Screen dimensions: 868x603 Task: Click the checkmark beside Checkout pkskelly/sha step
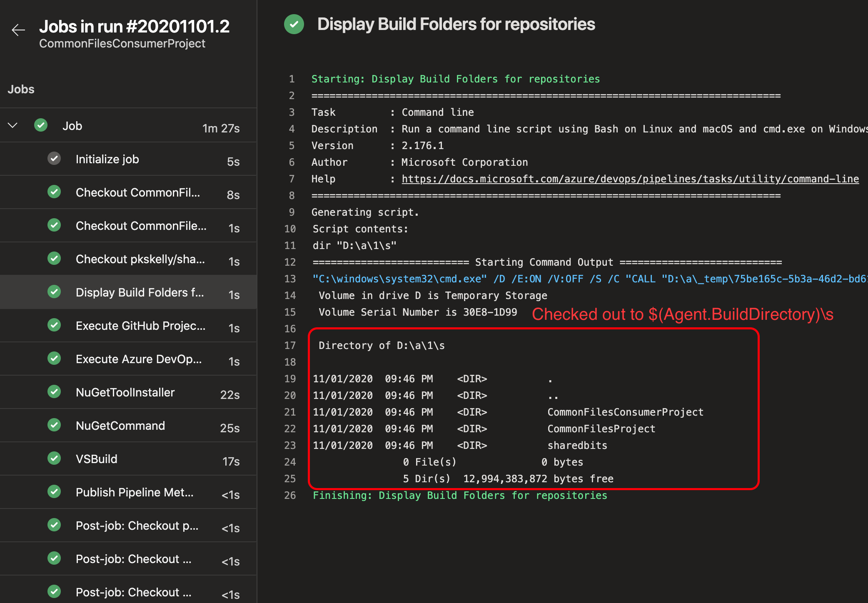point(54,258)
